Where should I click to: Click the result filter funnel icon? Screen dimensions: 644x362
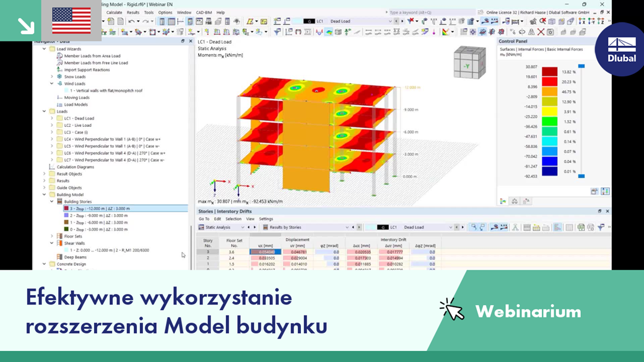pyautogui.click(x=277, y=32)
